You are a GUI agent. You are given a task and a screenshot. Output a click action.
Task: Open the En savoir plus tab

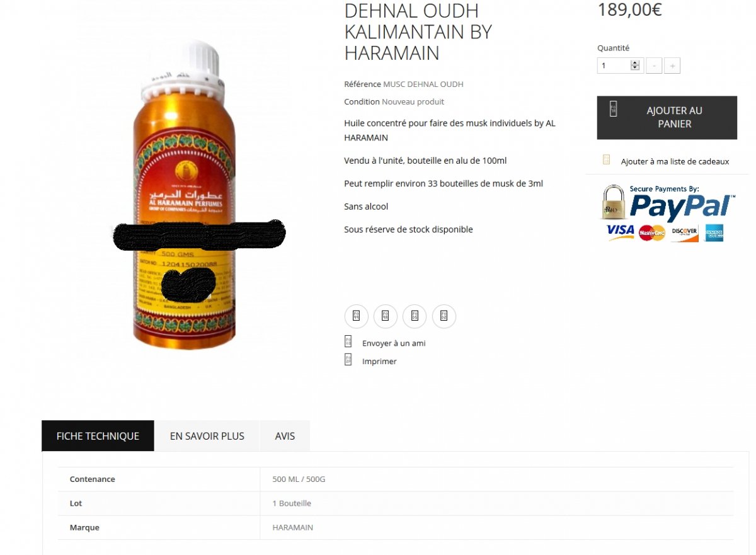coord(207,436)
